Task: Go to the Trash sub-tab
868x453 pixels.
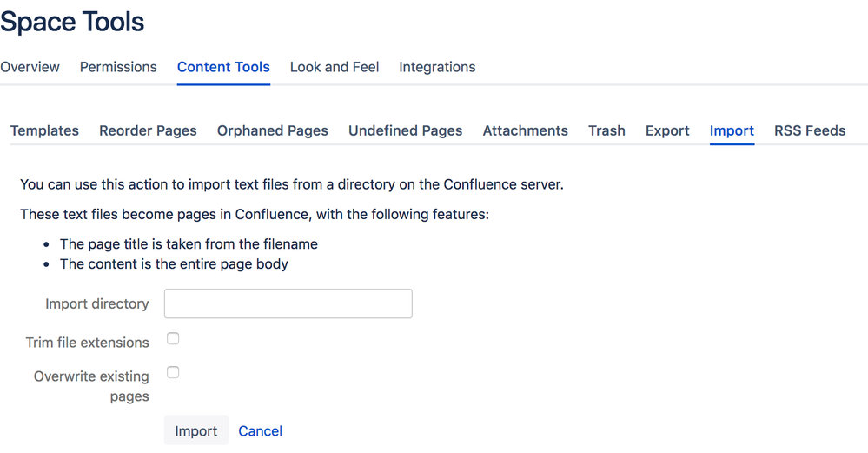Action: [606, 130]
